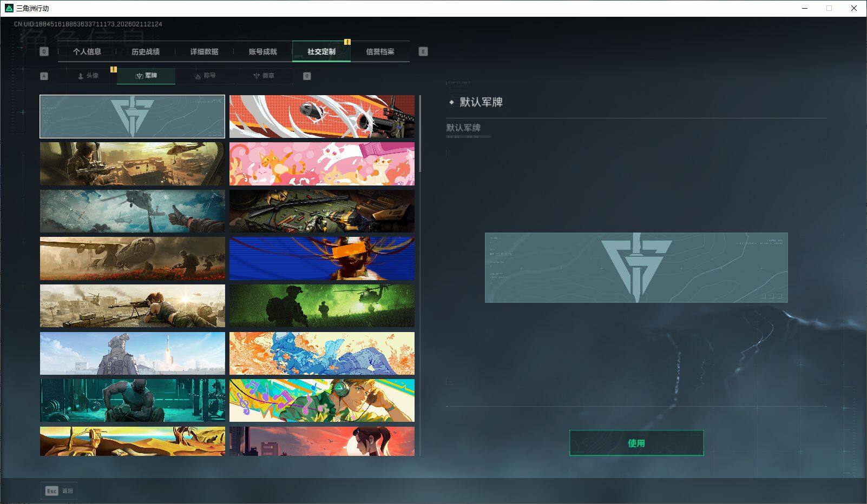Pick the sunset ponytail girl dog tag
This screenshot has width=867, height=504.
click(x=322, y=441)
